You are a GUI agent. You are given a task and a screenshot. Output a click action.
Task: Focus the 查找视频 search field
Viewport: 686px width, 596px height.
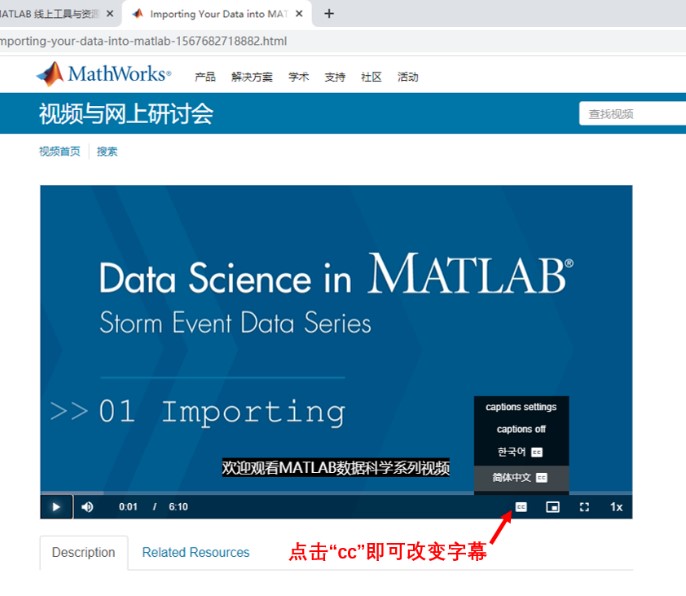pos(632,114)
